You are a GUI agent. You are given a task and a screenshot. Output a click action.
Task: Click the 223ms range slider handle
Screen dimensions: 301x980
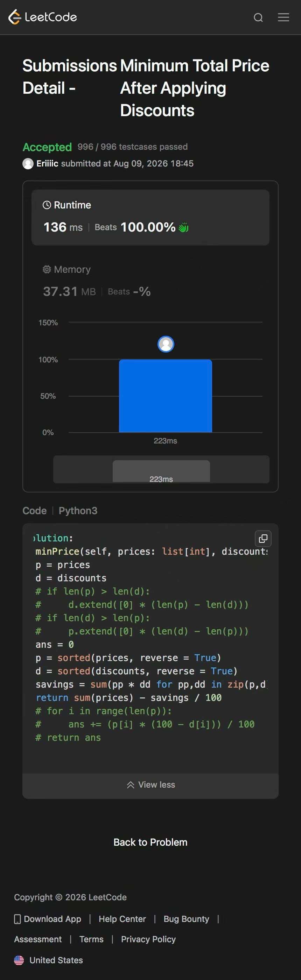161,471
